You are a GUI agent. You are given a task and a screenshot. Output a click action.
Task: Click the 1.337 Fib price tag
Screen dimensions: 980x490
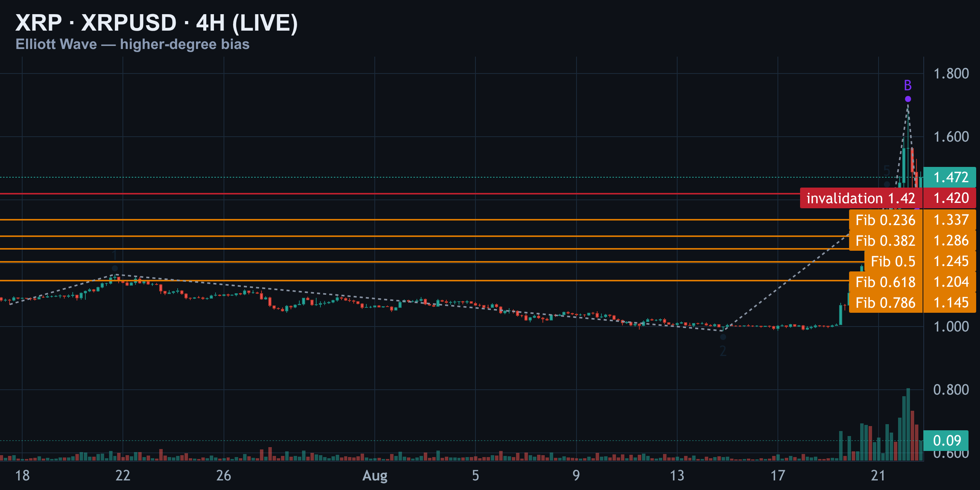950,220
